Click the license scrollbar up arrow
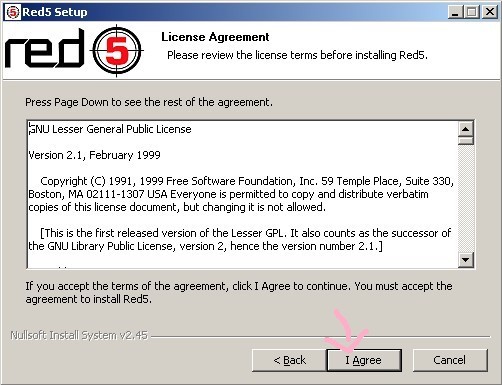This screenshot has width=502, height=385. click(466, 129)
